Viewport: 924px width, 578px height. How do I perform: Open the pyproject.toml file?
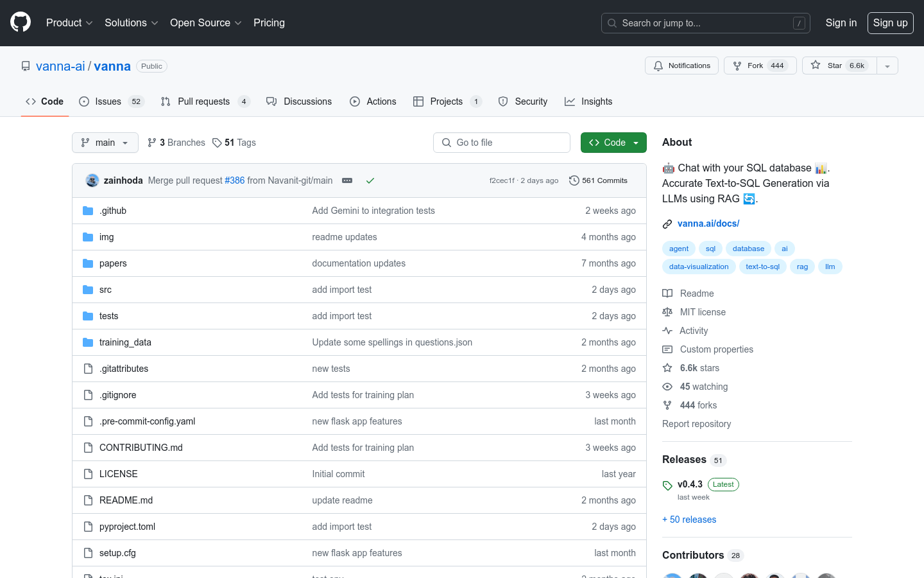point(127,527)
